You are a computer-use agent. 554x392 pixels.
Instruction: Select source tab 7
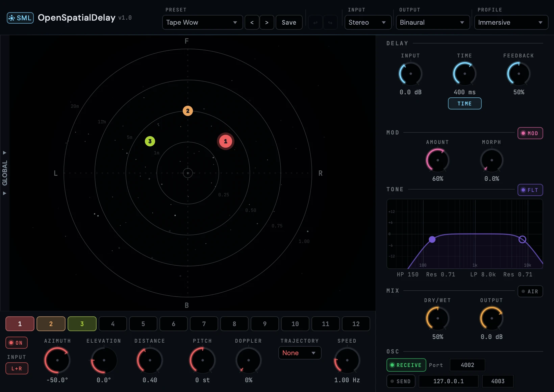click(204, 324)
